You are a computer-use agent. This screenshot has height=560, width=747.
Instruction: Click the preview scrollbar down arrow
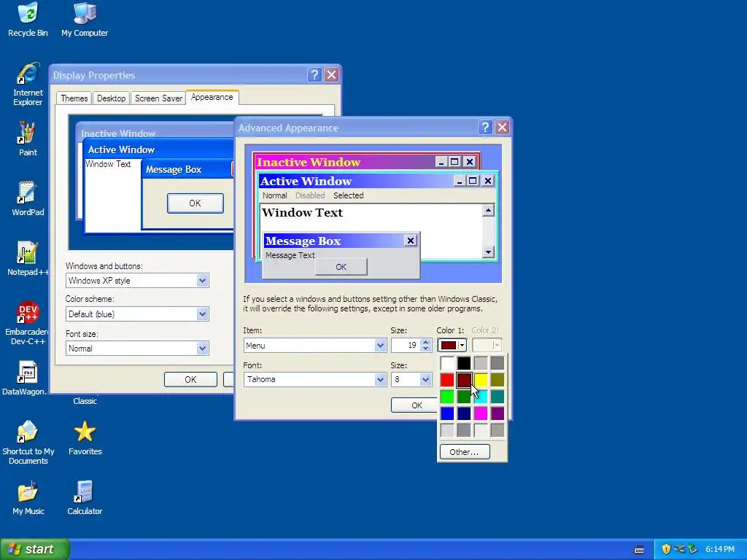pos(488,252)
